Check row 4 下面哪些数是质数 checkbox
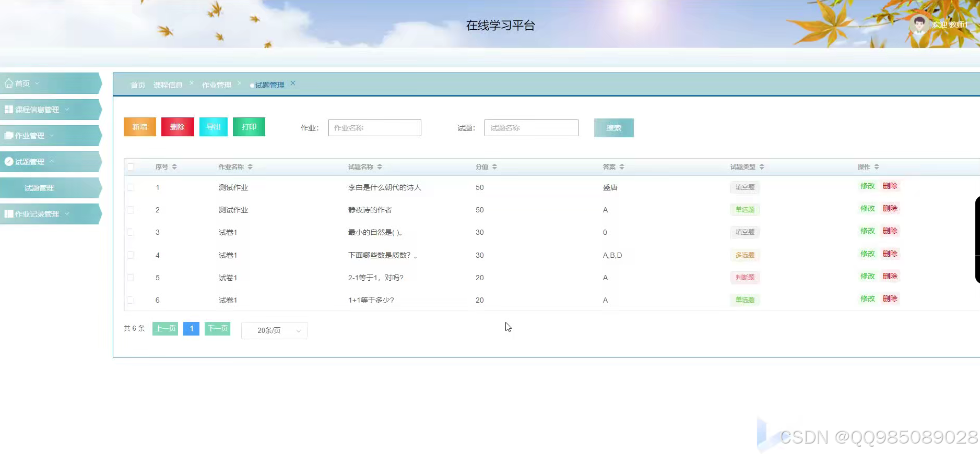This screenshot has height=454, width=980. 131,255
